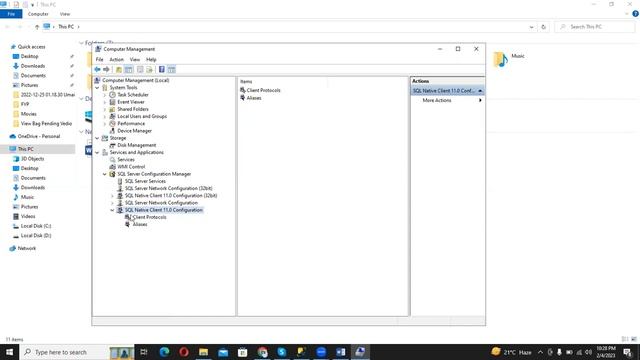Open View tab in the This PC ribbon
The width and height of the screenshot is (640, 360).
(65, 14)
